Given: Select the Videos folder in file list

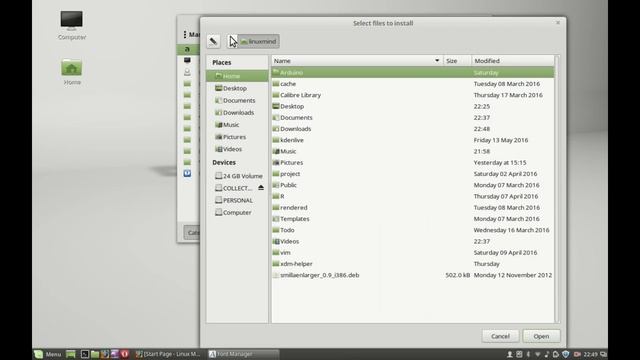Looking at the screenshot, I should [413, 241].
